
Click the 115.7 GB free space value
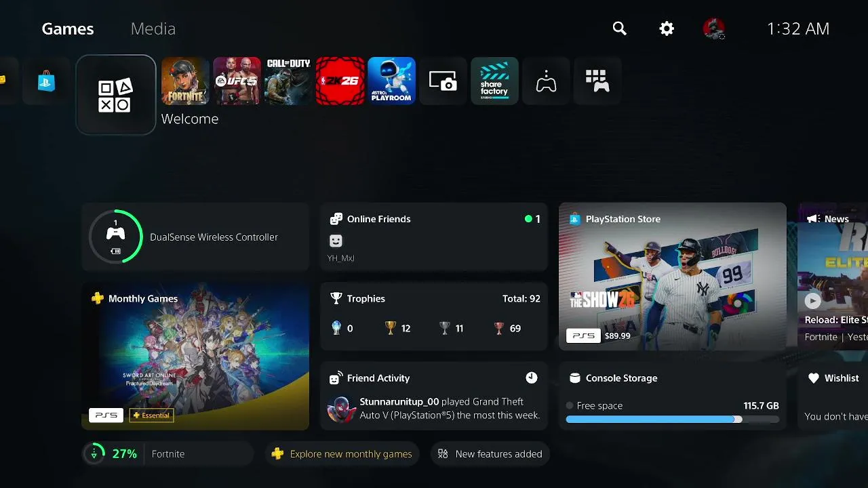(x=761, y=405)
